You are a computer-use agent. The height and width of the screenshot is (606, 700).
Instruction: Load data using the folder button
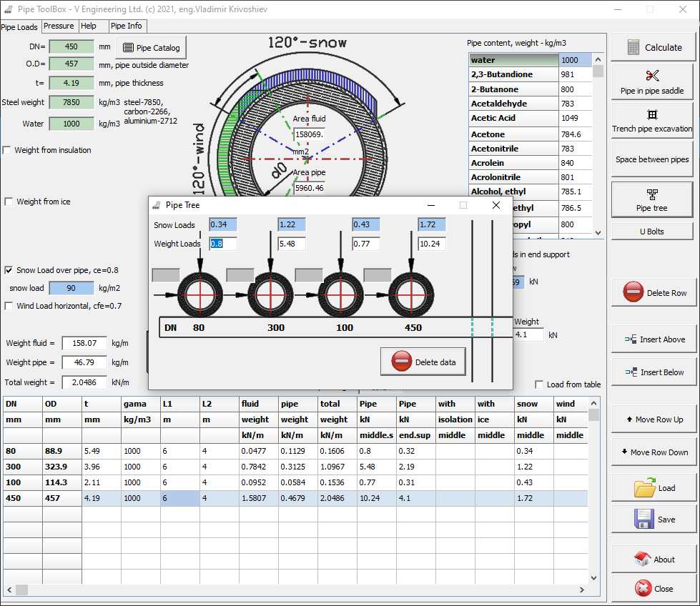click(x=652, y=488)
